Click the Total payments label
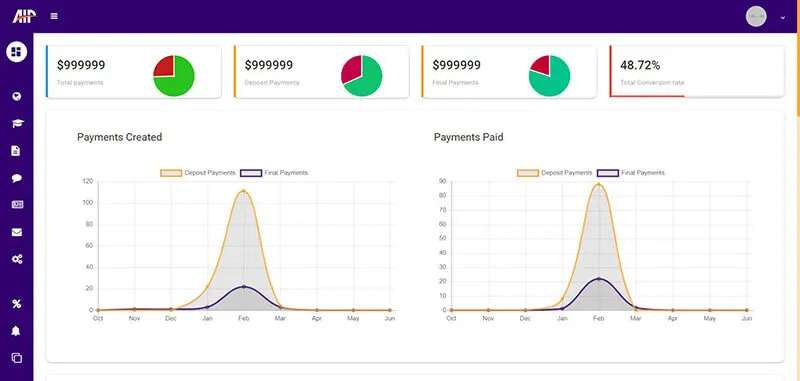The image size is (800, 381). coord(80,83)
